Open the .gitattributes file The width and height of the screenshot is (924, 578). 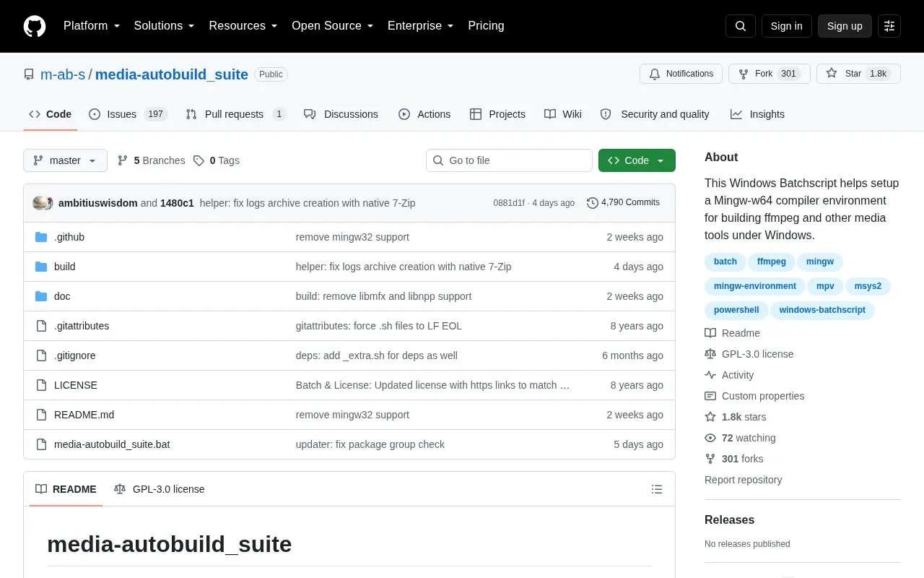(x=82, y=326)
